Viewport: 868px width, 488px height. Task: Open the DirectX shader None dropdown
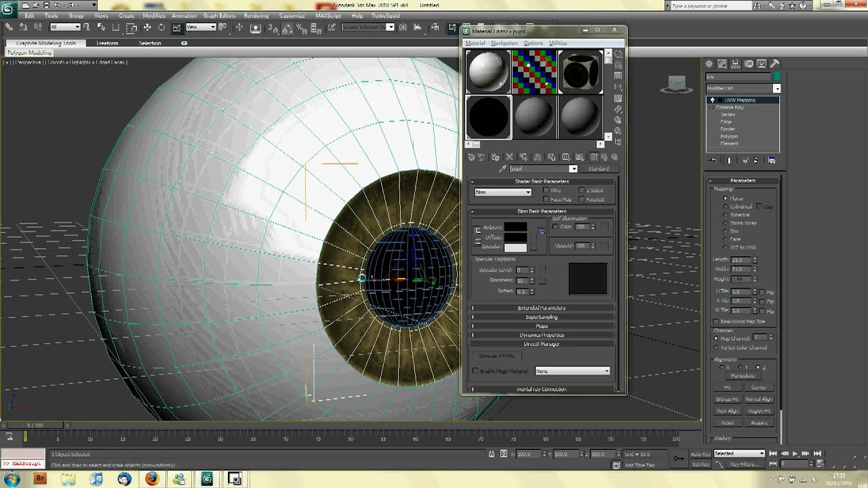point(572,371)
